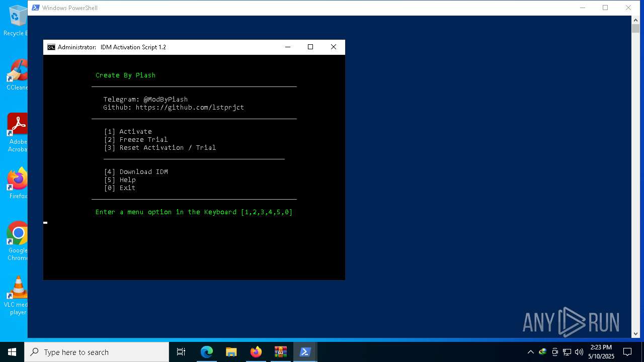Image resolution: width=644 pixels, height=362 pixels.
Task: Click the '[0] Exit' line
Action: pos(120,188)
